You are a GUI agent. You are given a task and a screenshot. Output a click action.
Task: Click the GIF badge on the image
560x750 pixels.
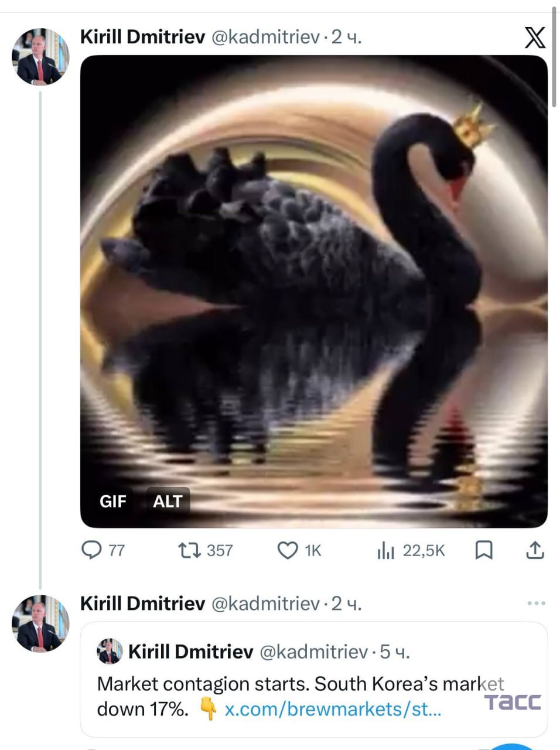pyautogui.click(x=112, y=502)
